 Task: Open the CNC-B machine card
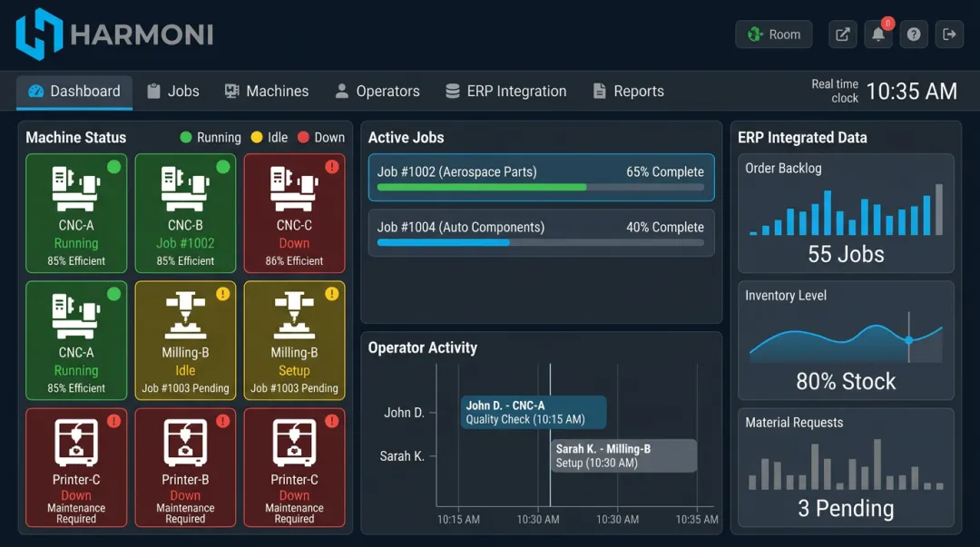185,213
